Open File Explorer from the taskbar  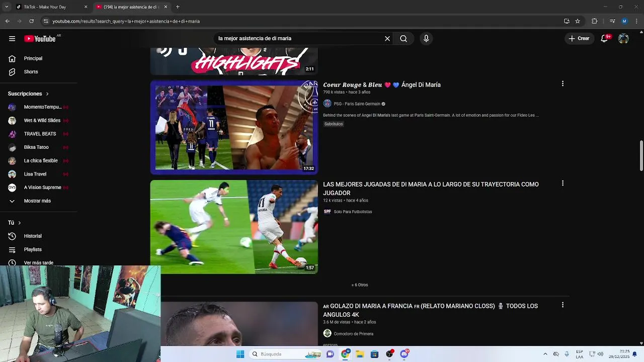pos(360,354)
